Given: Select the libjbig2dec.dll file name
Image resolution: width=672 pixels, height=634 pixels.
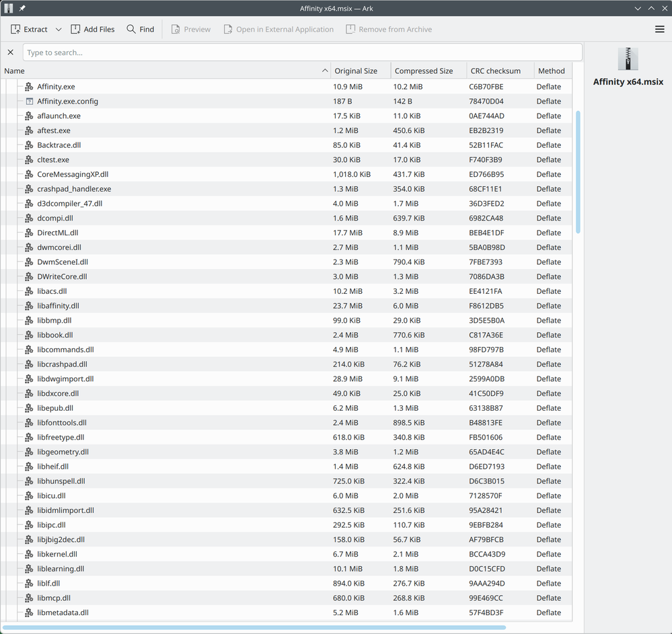Looking at the screenshot, I should pos(61,539).
